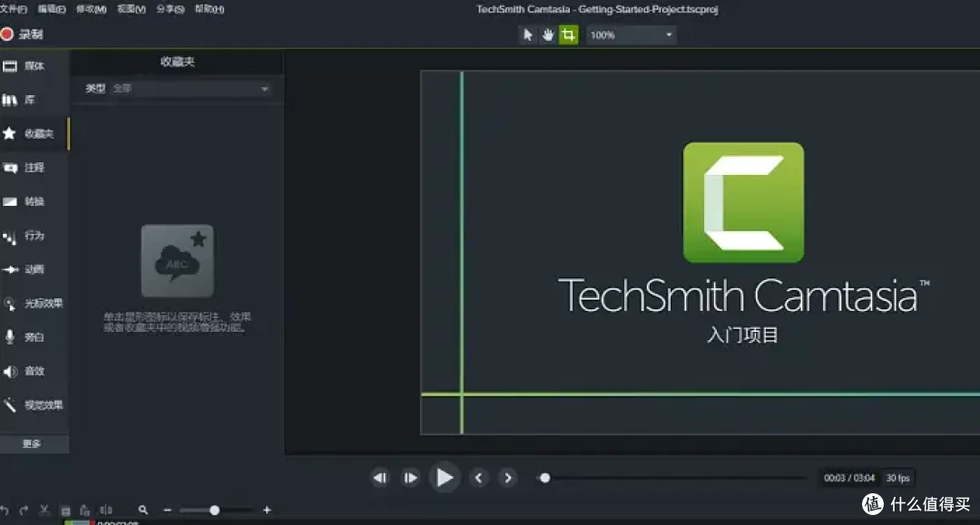
Task: Click the 更多 more button
Action: click(34, 443)
